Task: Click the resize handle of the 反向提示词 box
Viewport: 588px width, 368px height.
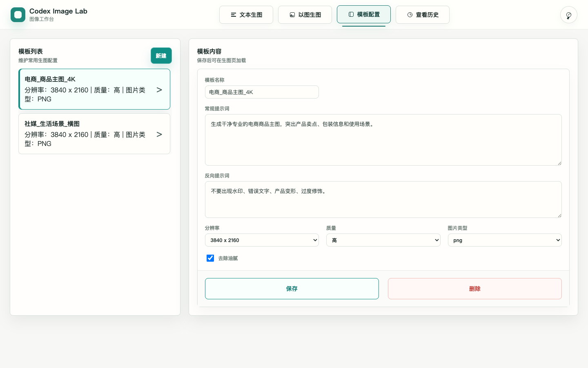Action: tap(559, 215)
